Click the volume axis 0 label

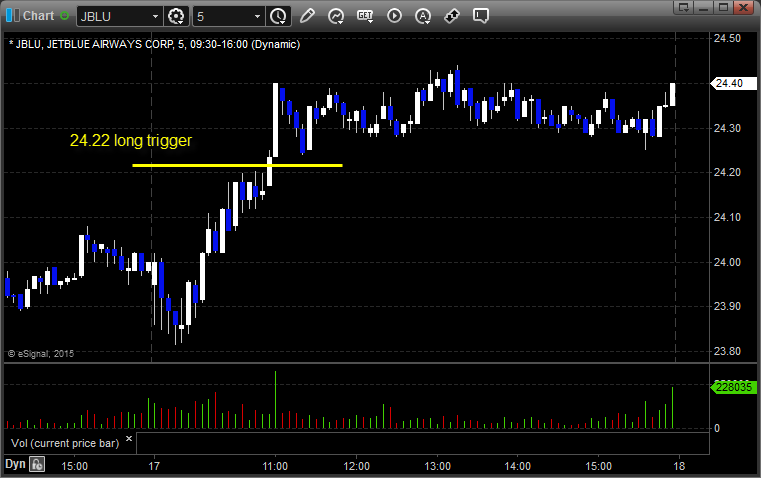tap(717, 429)
